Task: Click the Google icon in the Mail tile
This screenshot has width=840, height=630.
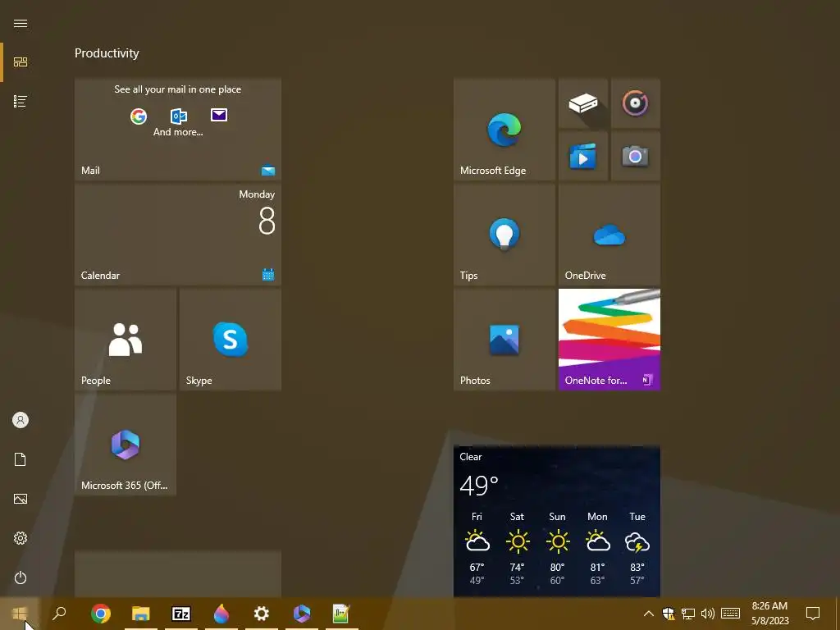Action: 139,116
